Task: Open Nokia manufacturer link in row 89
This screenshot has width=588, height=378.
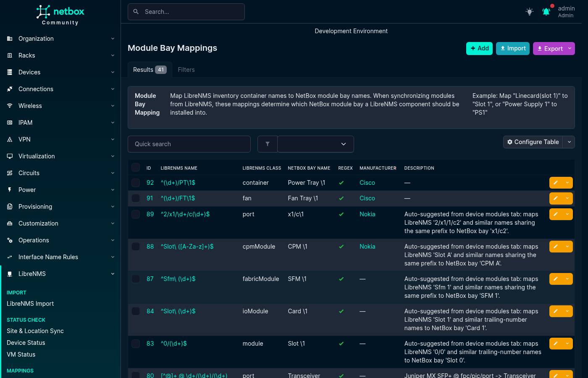Action: click(367, 214)
